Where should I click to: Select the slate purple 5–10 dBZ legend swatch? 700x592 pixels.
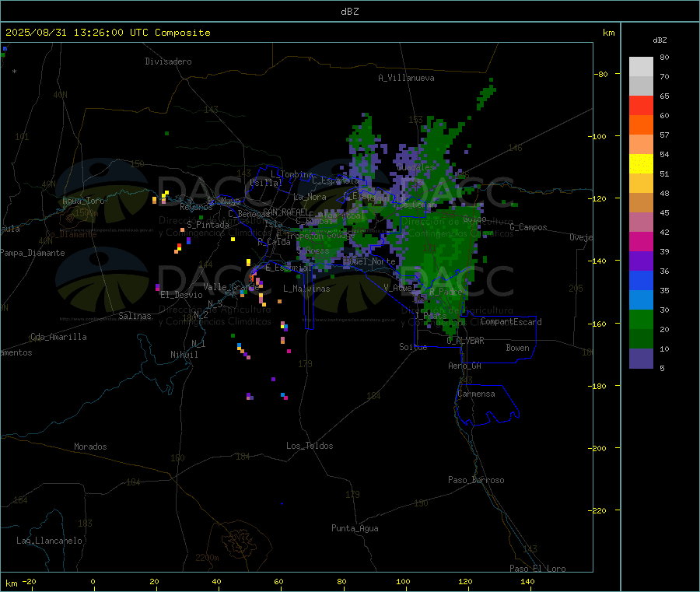641,359
